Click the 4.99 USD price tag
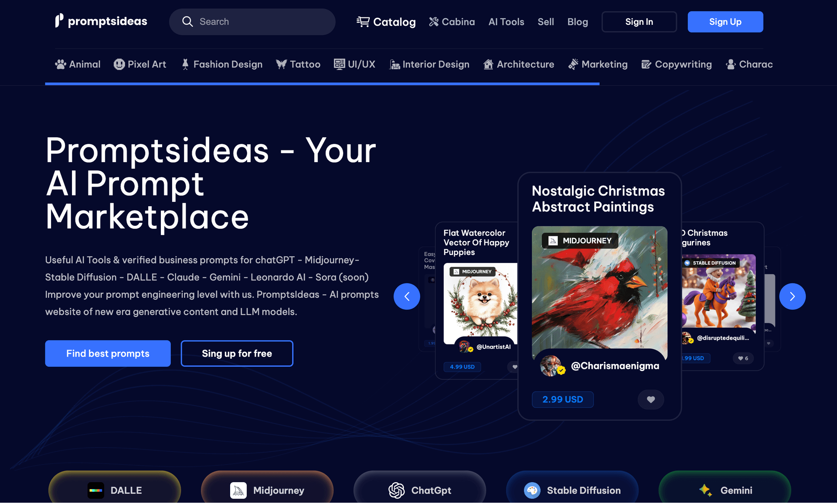This screenshot has height=504, width=837. [462, 367]
